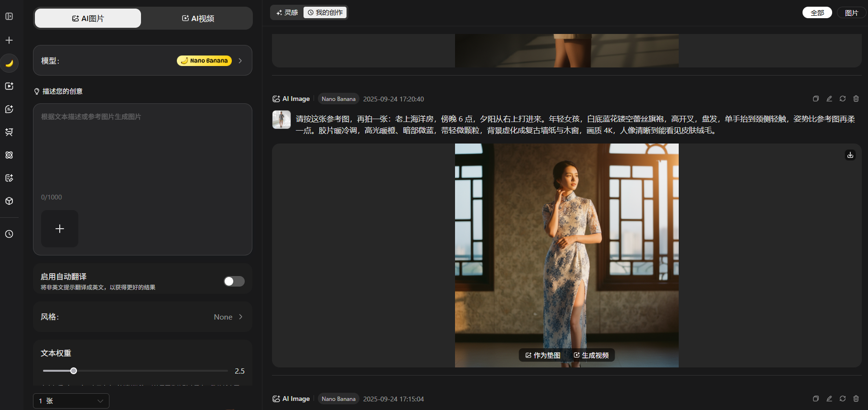868x410 pixels.
Task: Open the reference thumbnail beside the prompt
Action: click(282, 120)
